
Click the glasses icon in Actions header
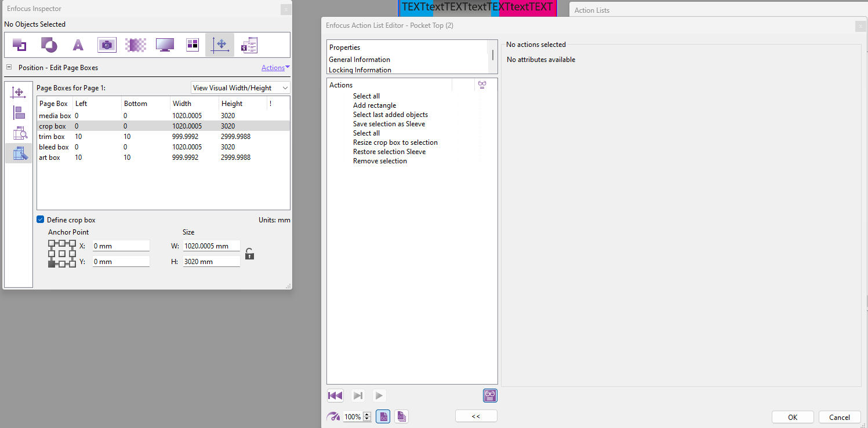[482, 85]
